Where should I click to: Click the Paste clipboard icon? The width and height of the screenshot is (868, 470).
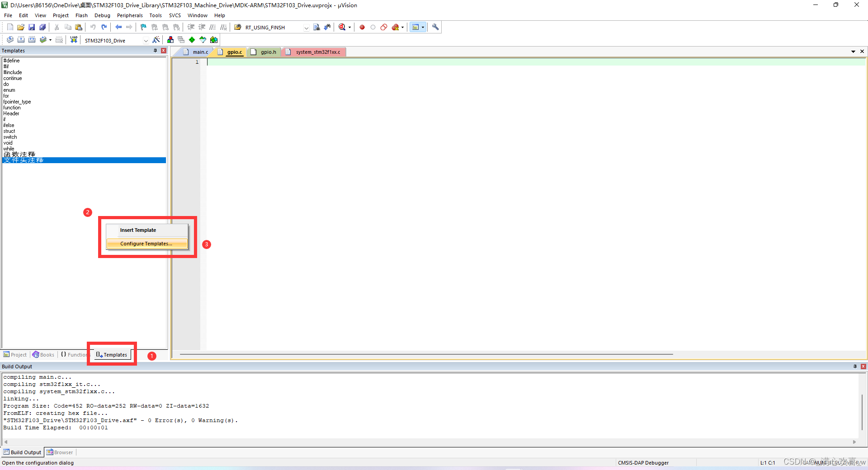pos(79,27)
